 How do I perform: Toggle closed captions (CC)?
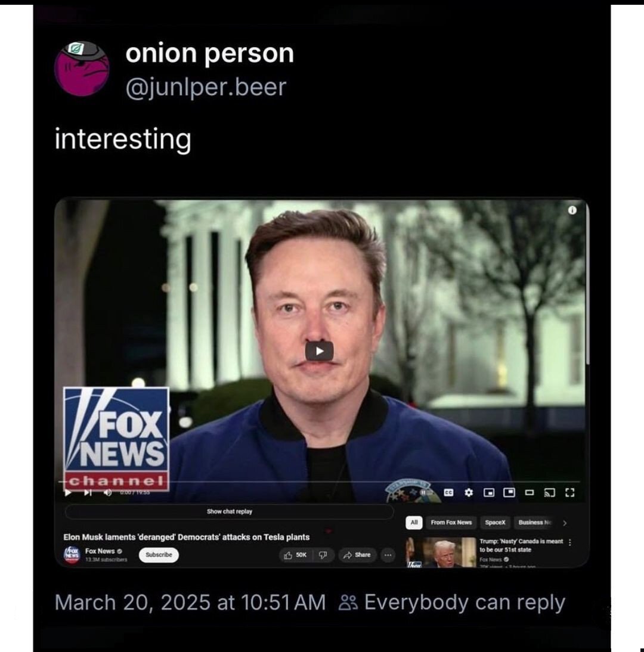click(x=448, y=492)
